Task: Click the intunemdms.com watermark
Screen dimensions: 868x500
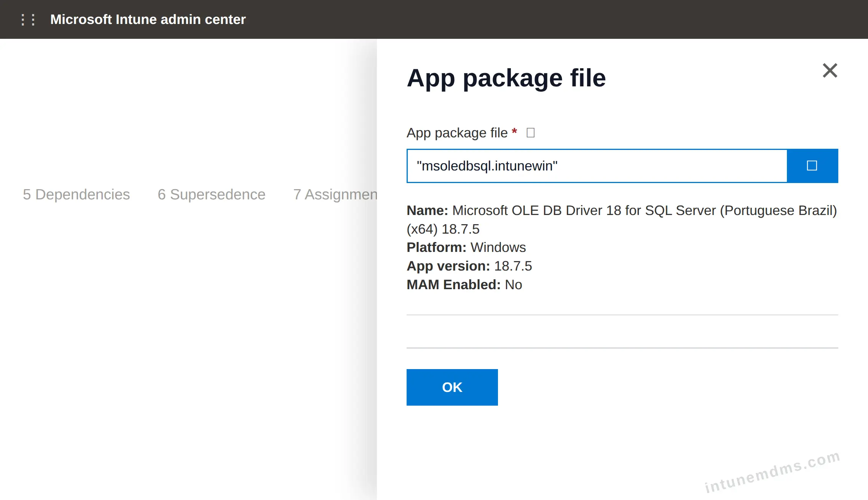Action: point(772,472)
